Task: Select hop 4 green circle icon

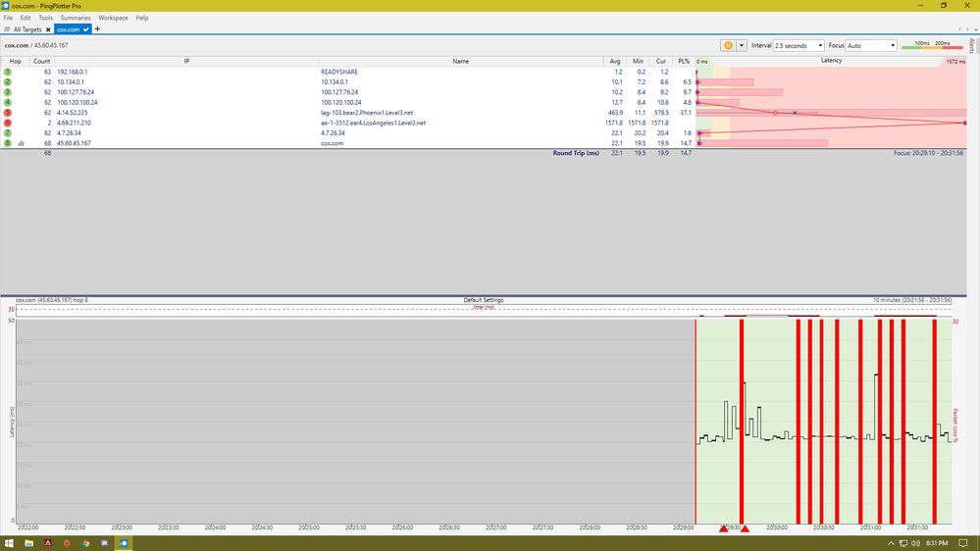Action: point(8,102)
